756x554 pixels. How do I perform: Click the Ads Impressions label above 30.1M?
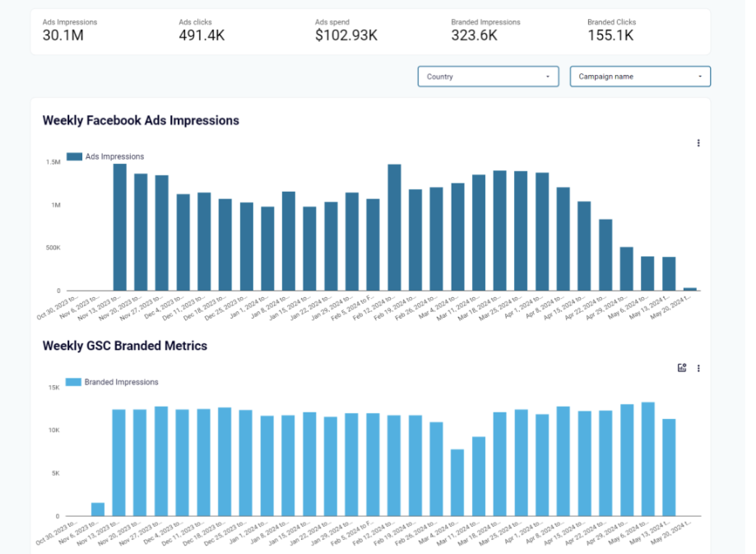(69, 22)
